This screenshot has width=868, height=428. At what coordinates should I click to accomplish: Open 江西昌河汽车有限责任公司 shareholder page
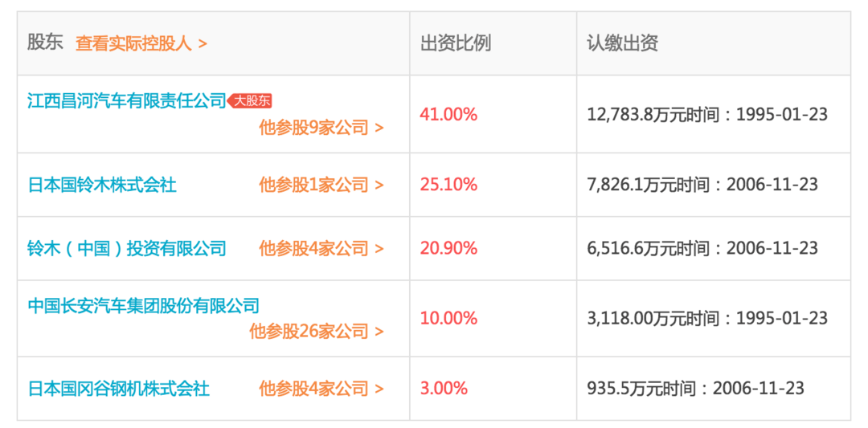tap(127, 100)
